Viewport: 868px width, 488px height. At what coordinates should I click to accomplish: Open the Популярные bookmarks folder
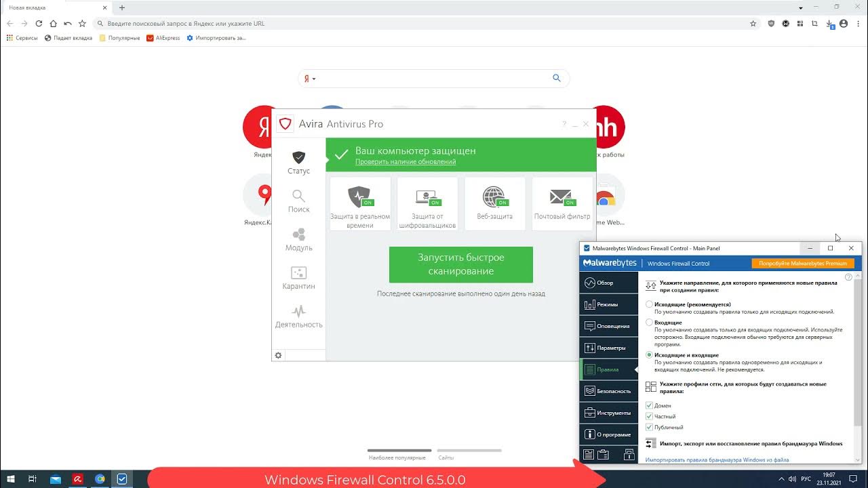[119, 38]
